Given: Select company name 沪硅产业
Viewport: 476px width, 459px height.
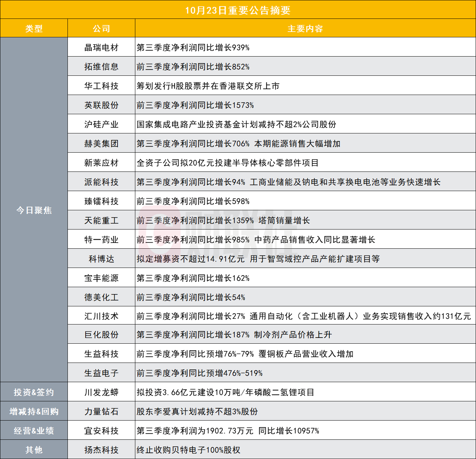Looking at the screenshot, I should click(102, 124).
